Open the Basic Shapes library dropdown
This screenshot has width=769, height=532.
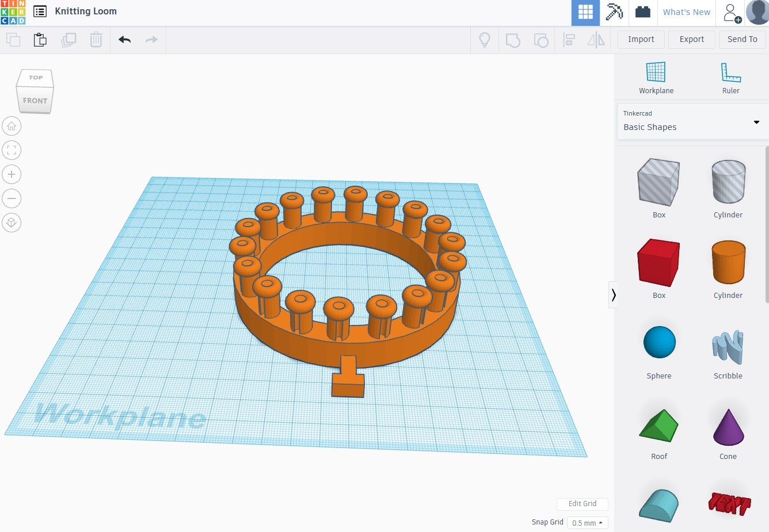[x=693, y=121]
